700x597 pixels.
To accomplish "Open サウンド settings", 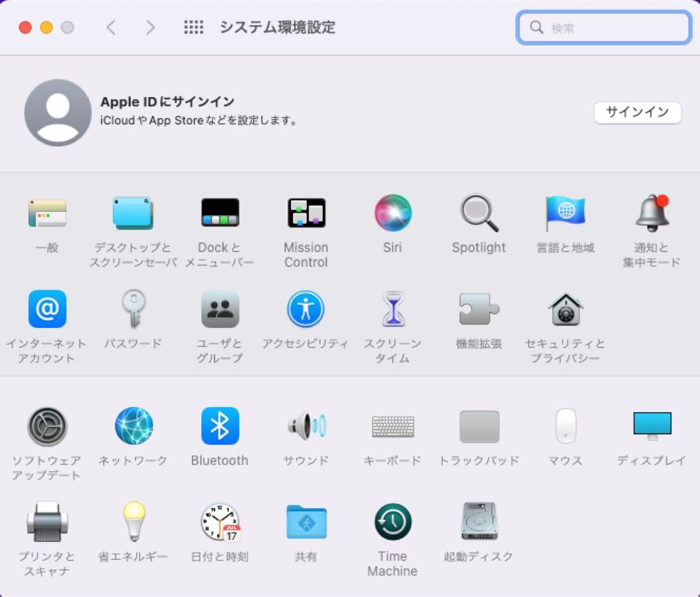I will (x=306, y=426).
